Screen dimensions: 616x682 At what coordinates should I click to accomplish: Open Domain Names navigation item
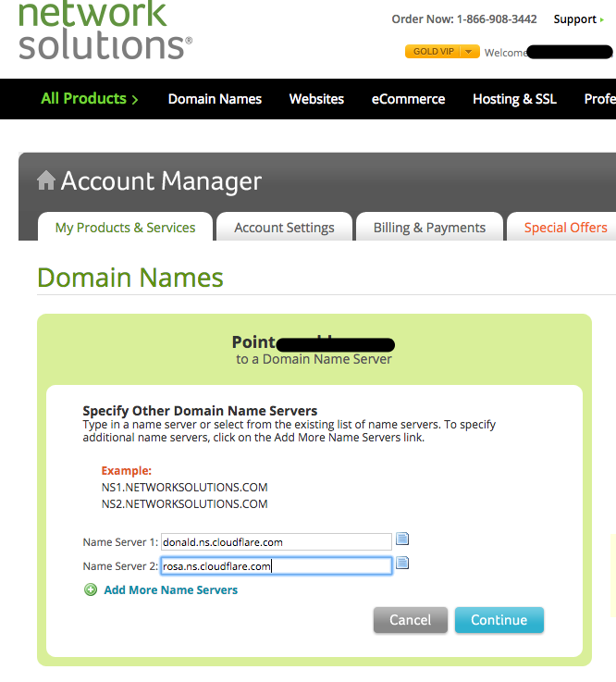point(215,99)
